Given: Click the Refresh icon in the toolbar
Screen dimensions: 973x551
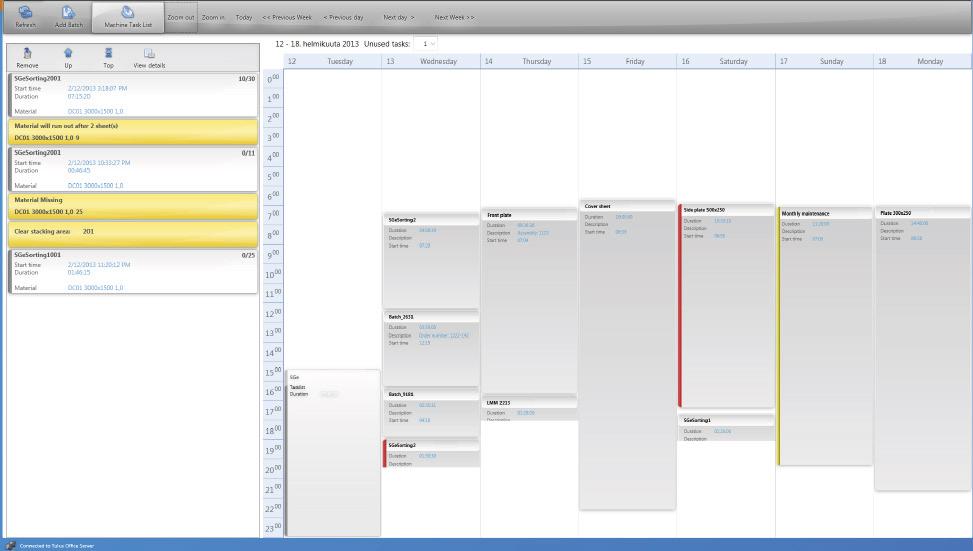Looking at the screenshot, I should point(26,13).
